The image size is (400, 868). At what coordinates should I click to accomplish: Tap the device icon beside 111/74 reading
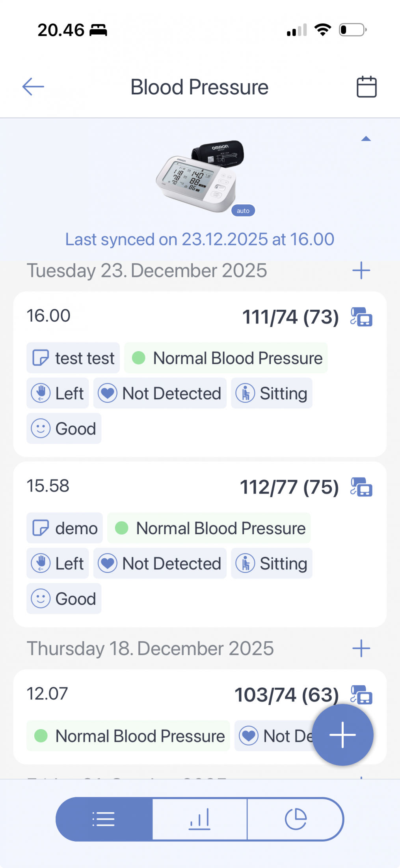coord(361,317)
